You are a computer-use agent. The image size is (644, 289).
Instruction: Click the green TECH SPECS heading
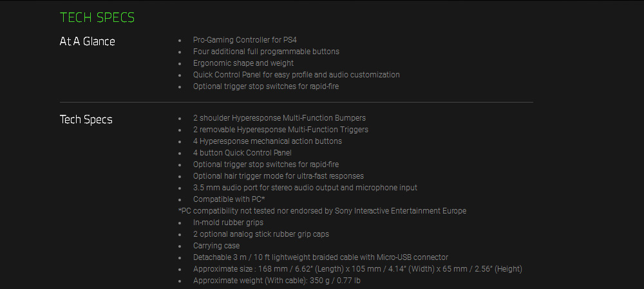click(97, 17)
